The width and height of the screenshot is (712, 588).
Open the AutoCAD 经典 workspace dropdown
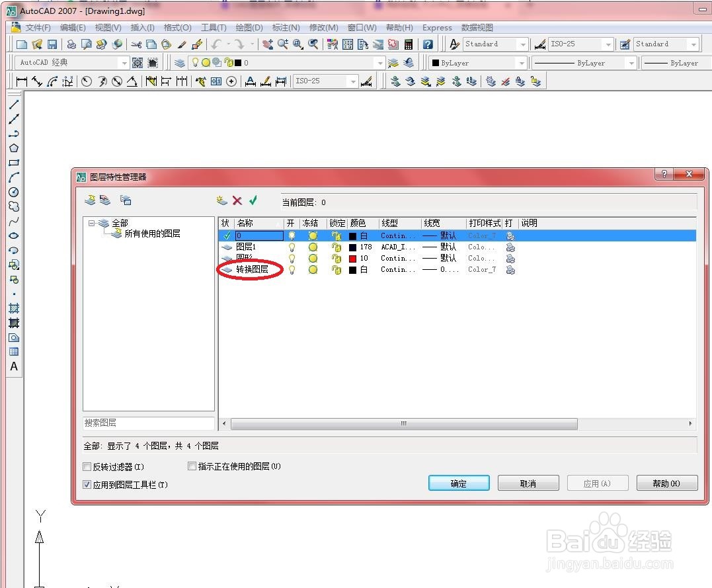[124, 63]
